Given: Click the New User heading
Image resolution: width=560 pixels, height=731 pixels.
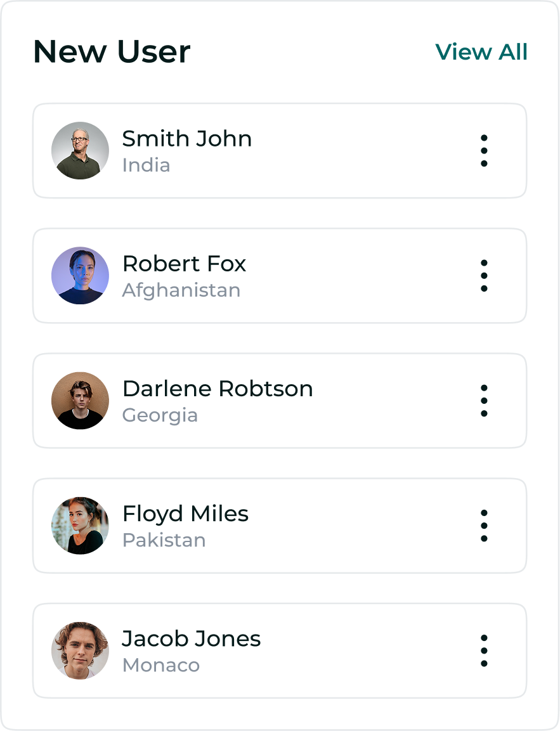Looking at the screenshot, I should click(112, 52).
